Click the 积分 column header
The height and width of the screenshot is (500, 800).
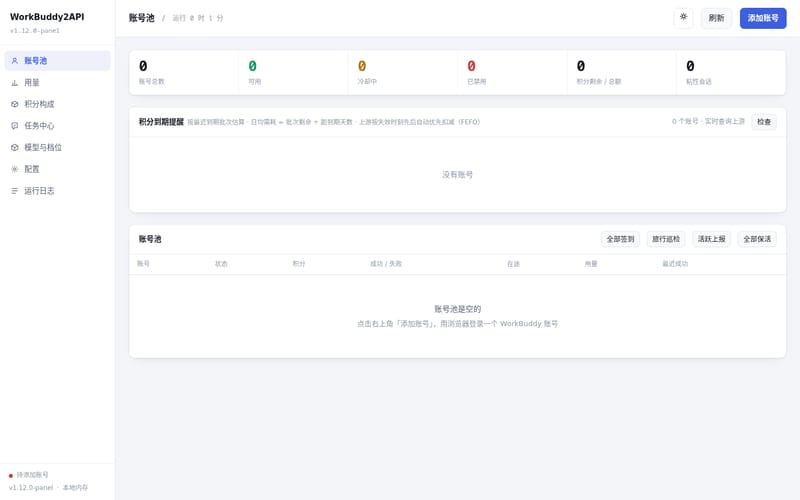(x=298, y=264)
